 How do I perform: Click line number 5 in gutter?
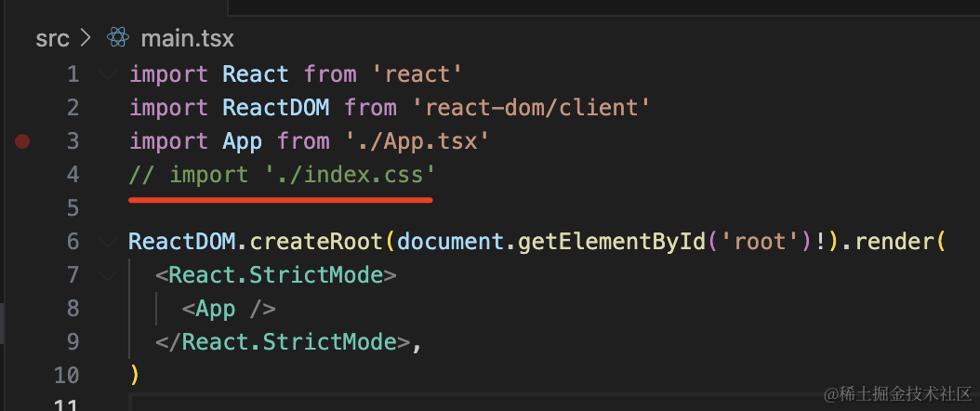click(x=73, y=208)
